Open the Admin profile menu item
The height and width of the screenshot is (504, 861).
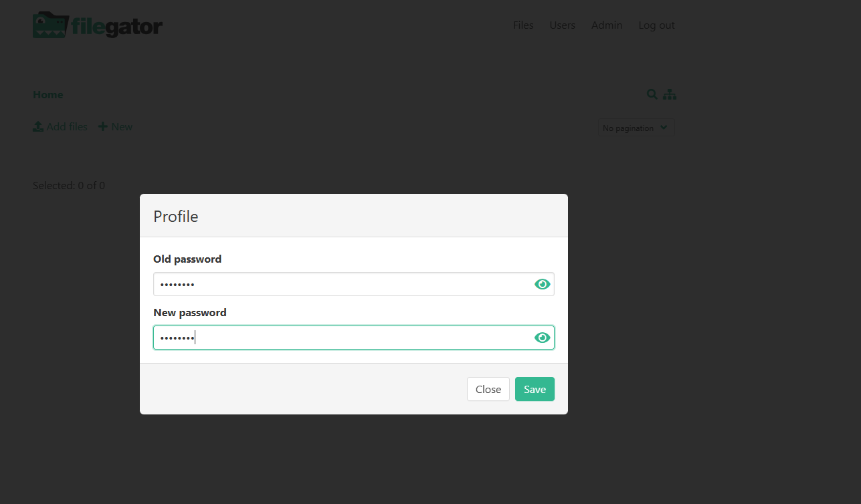(x=607, y=25)
